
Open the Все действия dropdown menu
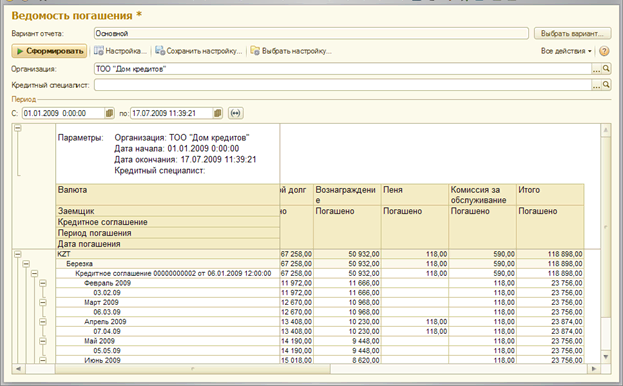click(x=566, y=51)
